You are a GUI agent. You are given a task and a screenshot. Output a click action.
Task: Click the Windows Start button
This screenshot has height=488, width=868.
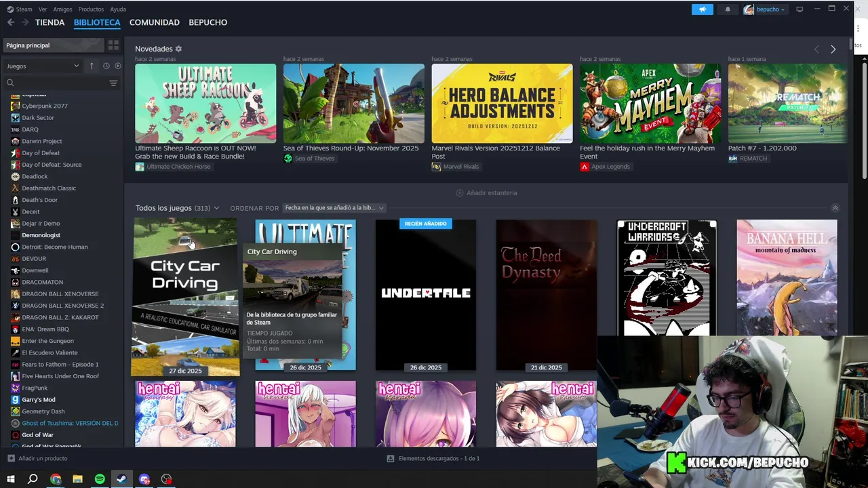pyautogui.click(x=10, y=479)
